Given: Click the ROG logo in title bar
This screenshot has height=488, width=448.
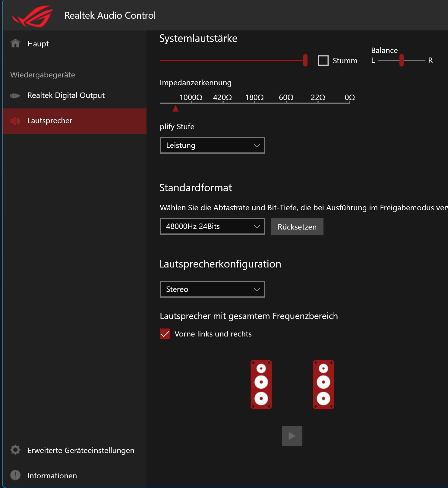Looking at the screenshot, I should pyautogui.click(x=32, y=16).
